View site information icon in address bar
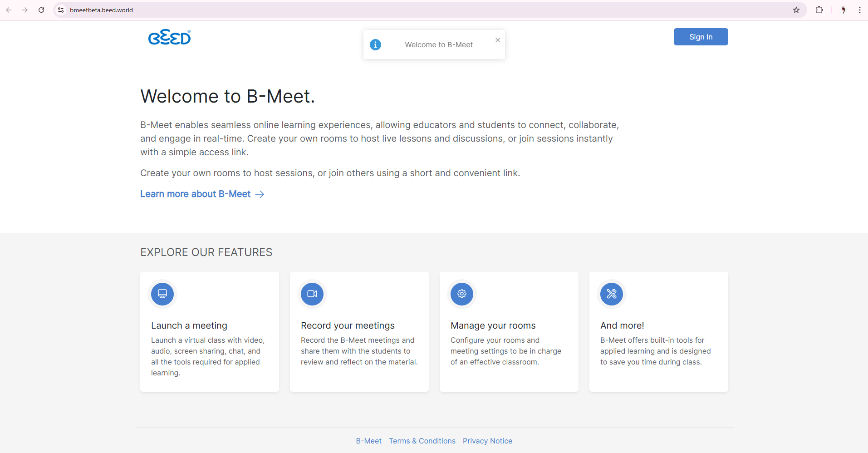This screenshot has width=868, height=453. tap(61, 10)
